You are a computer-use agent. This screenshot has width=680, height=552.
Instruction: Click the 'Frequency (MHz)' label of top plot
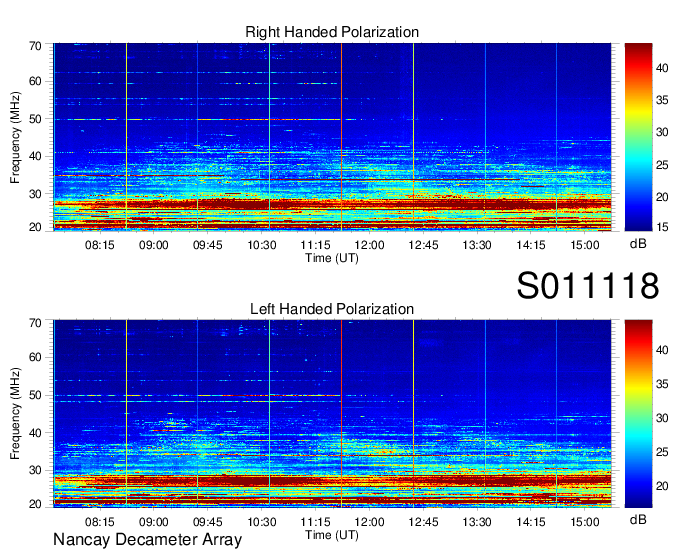tap(15, 137)
